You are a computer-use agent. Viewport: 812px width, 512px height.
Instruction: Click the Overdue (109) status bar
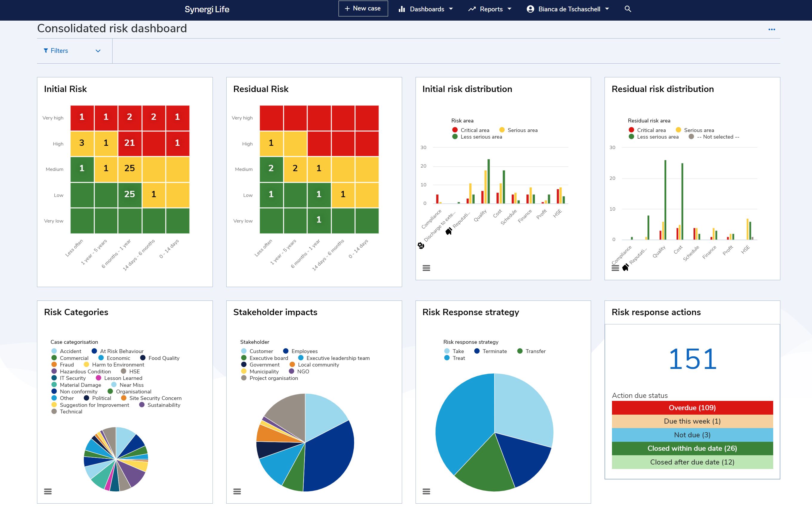(692, 408)
